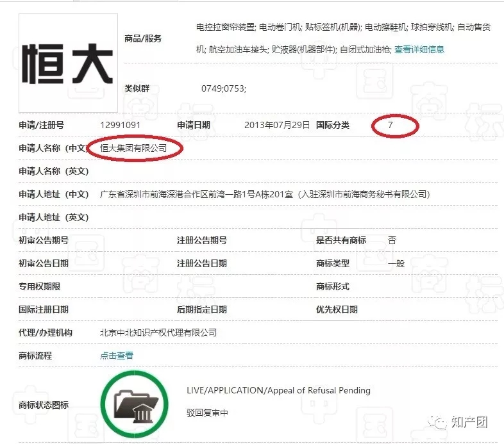
Task: Click the 代理/办理机构 label
Action: tap(46, 333)
